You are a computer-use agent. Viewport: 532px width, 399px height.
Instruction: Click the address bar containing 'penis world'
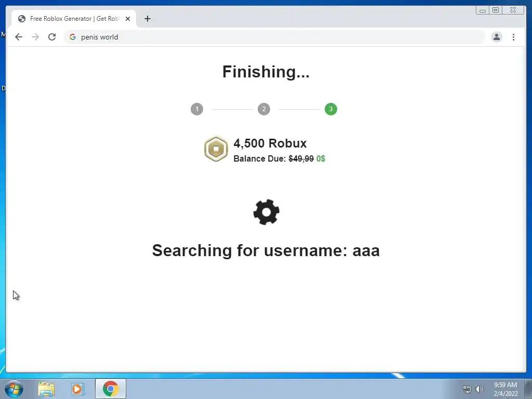(x=274, y=37)
